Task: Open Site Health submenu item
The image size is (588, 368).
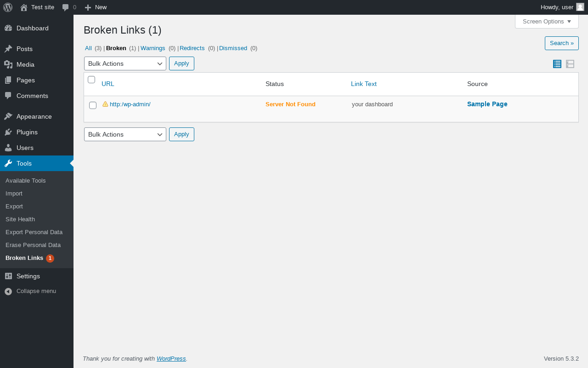Action: click(20, 219)
